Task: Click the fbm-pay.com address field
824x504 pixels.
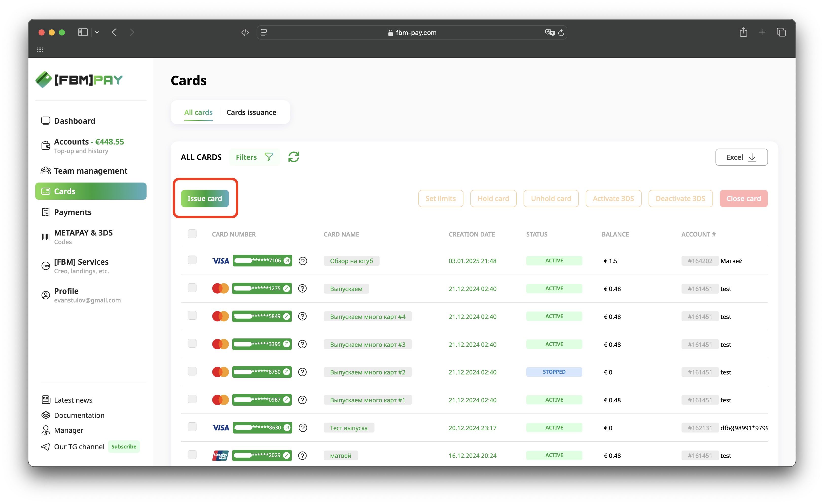Action: [x=412, y=32]
